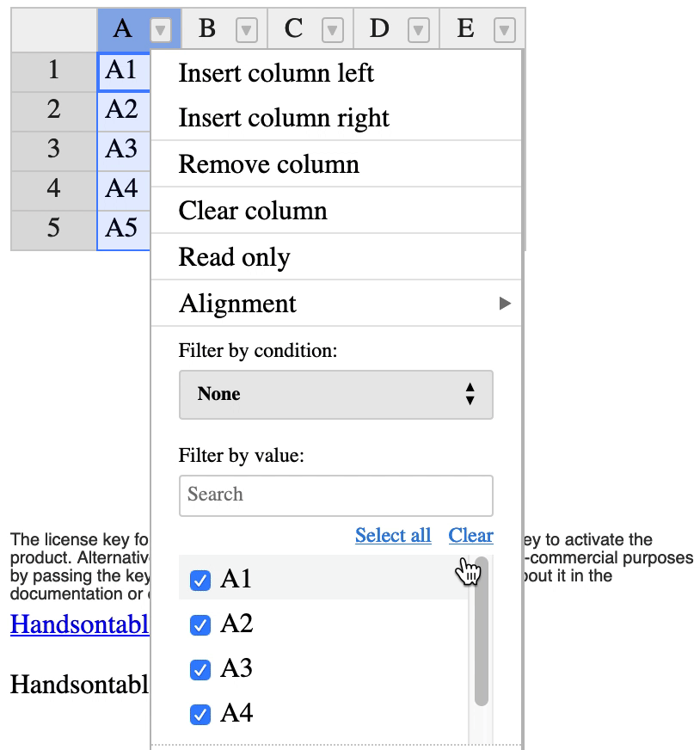Uncheck the A1 filter value checkbox
Screen dimensions: 700x750
(x=200, y=581)
